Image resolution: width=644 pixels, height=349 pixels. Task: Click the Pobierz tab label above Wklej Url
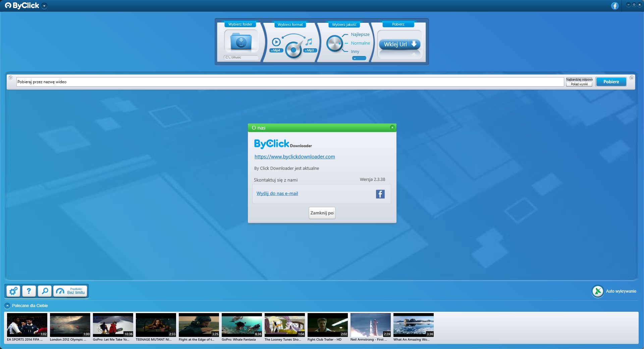pyautogui.click(x=398, y=24)
